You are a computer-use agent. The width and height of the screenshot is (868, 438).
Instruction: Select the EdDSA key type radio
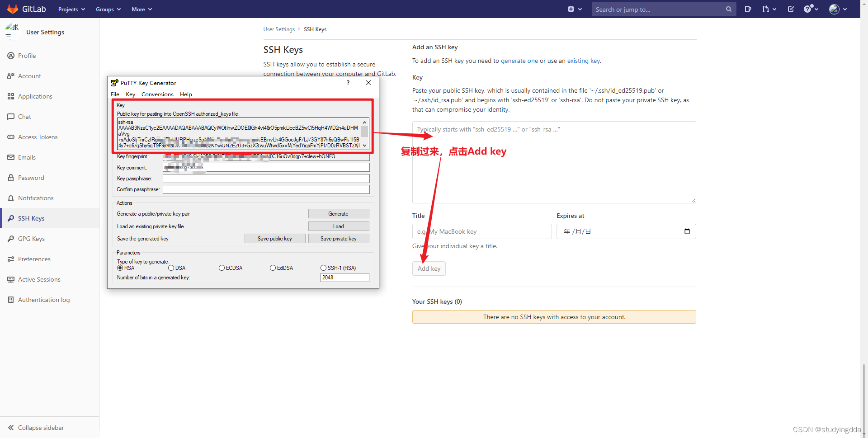pos(273,268)
